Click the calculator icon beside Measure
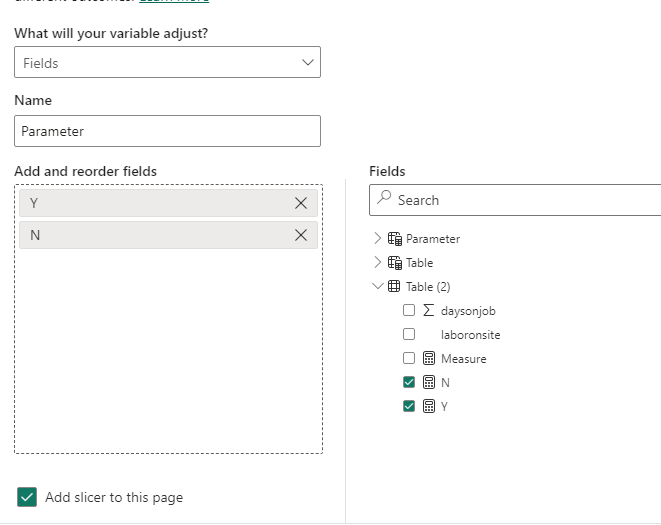The width and height of the screenshot is (661, 525). 429,358
